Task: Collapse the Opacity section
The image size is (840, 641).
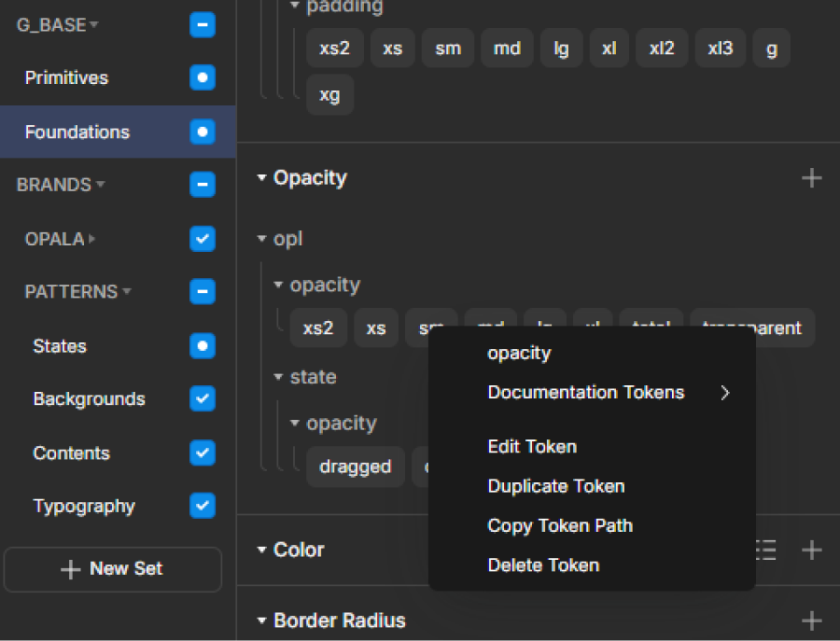Action: coord(262,178)
